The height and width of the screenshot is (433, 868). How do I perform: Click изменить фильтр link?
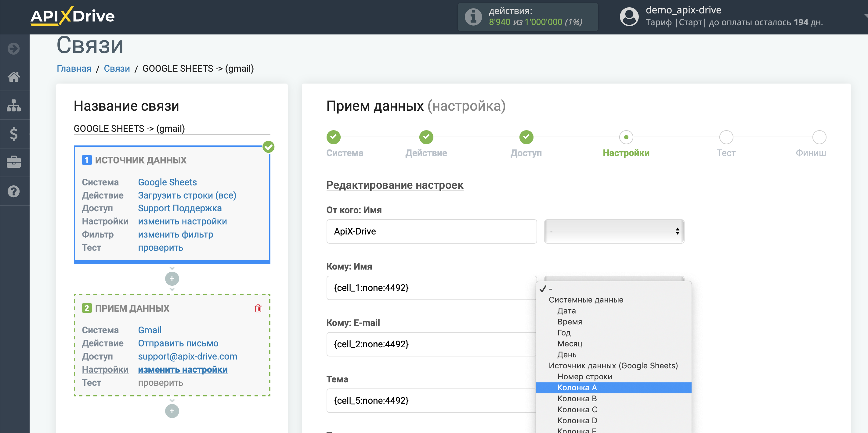[x=175, y=234]
